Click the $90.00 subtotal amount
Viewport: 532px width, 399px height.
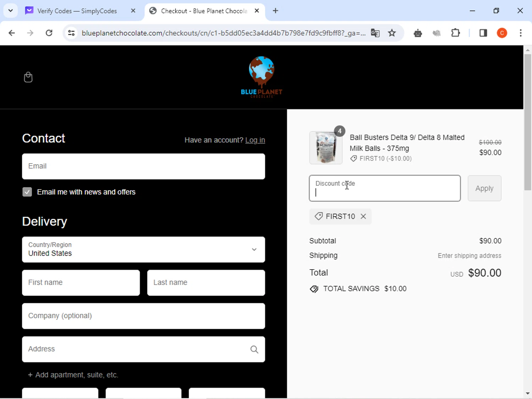tap(491, 241)
